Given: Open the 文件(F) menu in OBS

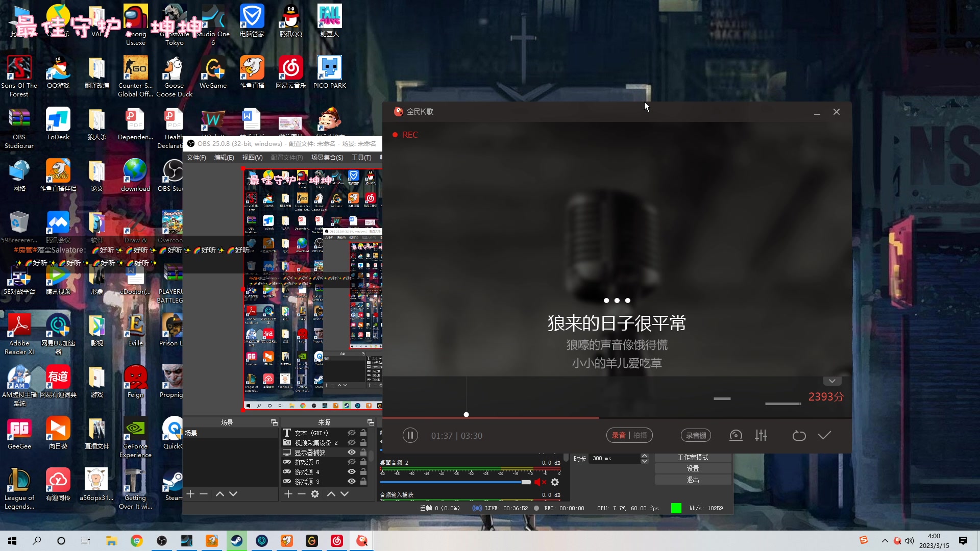Looking at the screenshot, I should 197,158.
